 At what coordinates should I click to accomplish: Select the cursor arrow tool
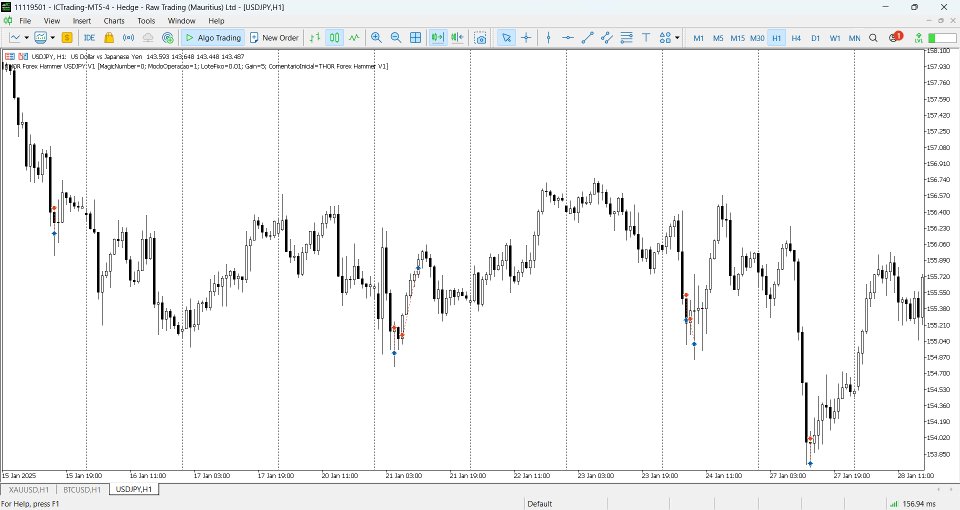[506, 37]
